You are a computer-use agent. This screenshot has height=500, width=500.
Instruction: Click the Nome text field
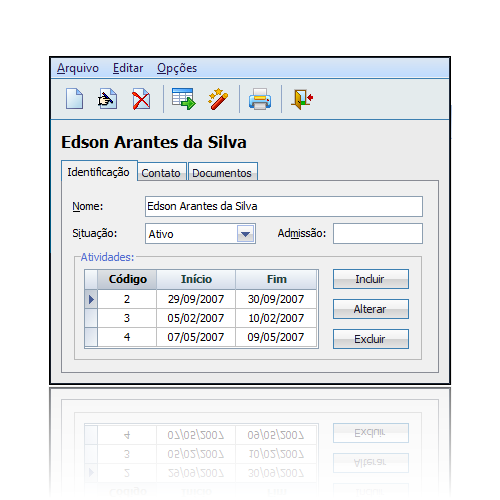coord(284,206)
